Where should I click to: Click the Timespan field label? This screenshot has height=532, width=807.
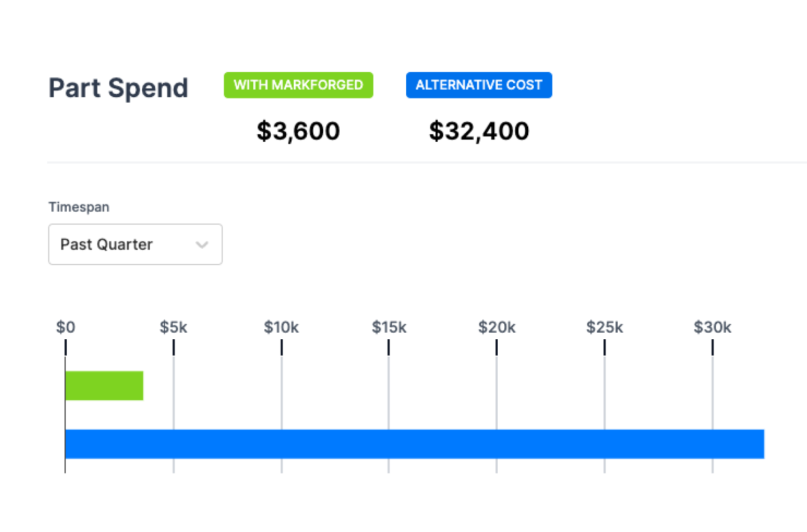pyautogui.click(x=79, y=207)
